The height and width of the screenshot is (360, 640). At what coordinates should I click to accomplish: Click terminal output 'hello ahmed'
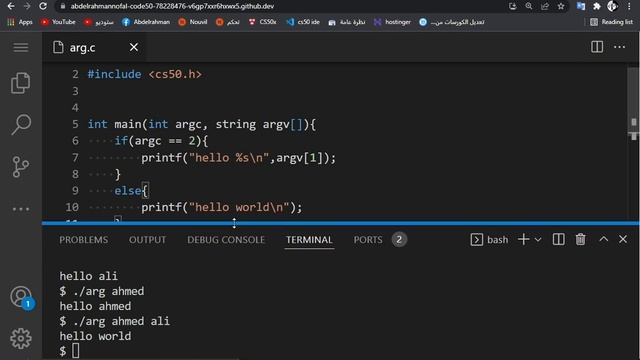(x=95, y=306)
